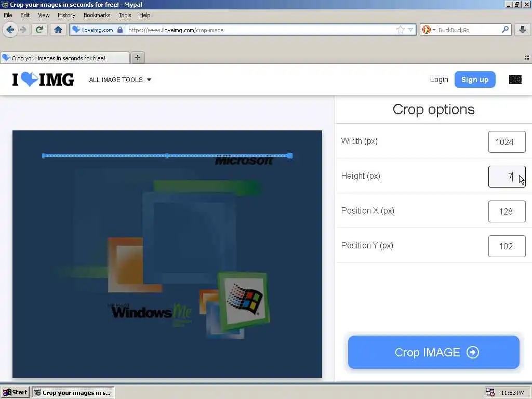Click the system tray scheduler icon

point(490,393)
